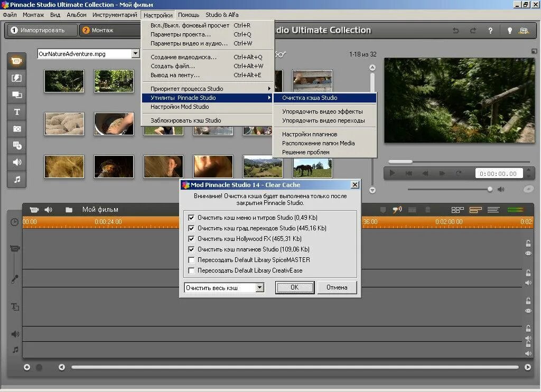Screen dimensions: 541x392
Task: Click the timeline folder icon
Action: pos(69,209)
